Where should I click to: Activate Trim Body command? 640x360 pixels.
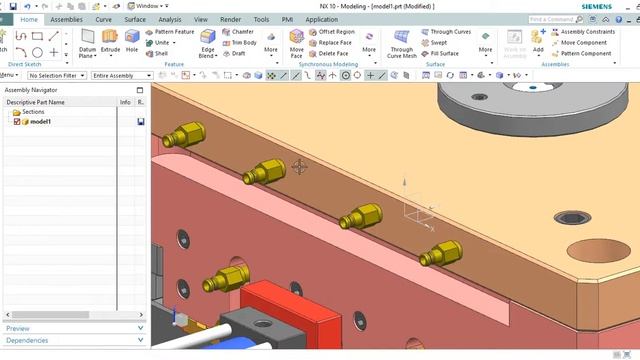[240, 42]
